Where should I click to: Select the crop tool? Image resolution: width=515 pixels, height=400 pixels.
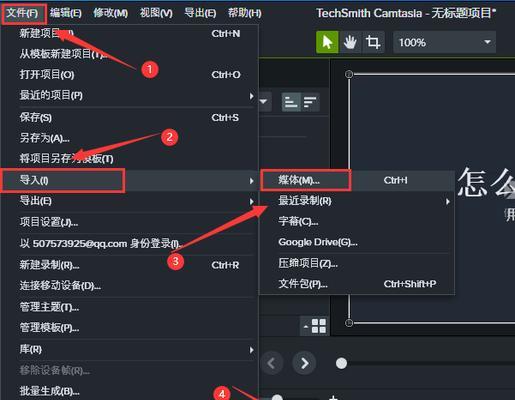click(373, 42)
